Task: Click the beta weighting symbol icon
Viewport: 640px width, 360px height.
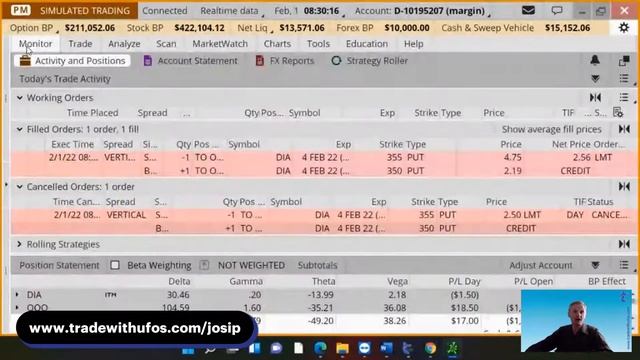Action: (204, 265)
